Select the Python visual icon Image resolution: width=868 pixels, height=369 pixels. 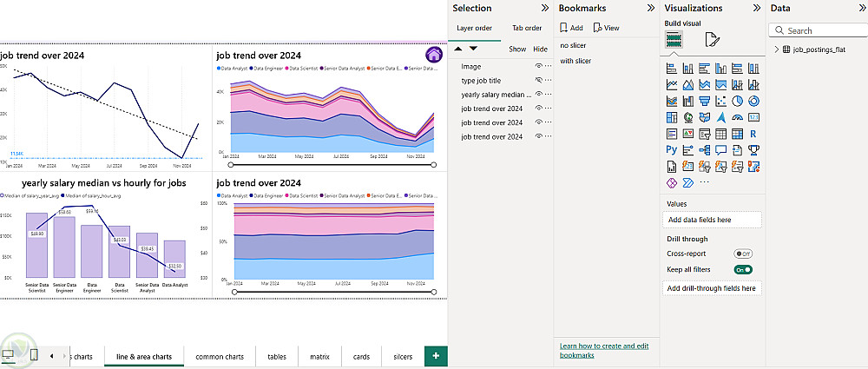pyautogui.click(x=672, y=150)
